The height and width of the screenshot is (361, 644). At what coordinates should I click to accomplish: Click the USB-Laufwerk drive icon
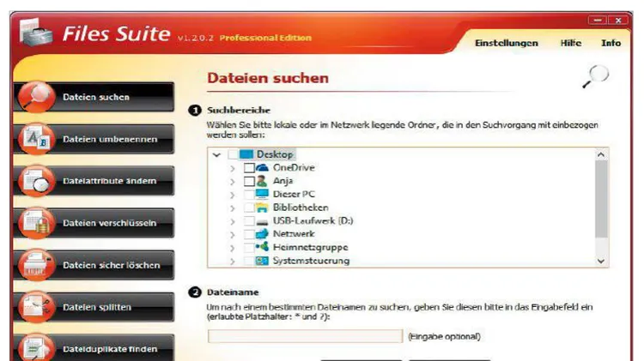coord(262,222)
